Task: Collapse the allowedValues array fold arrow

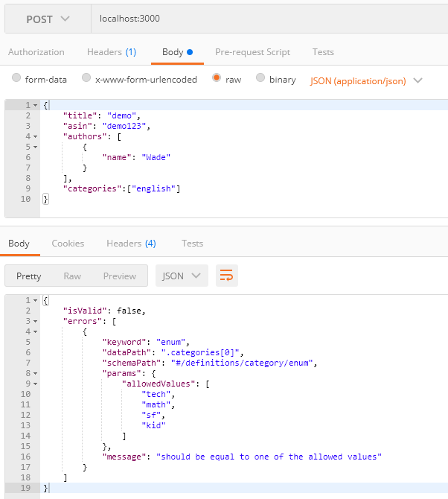Action: pos(35,384)
